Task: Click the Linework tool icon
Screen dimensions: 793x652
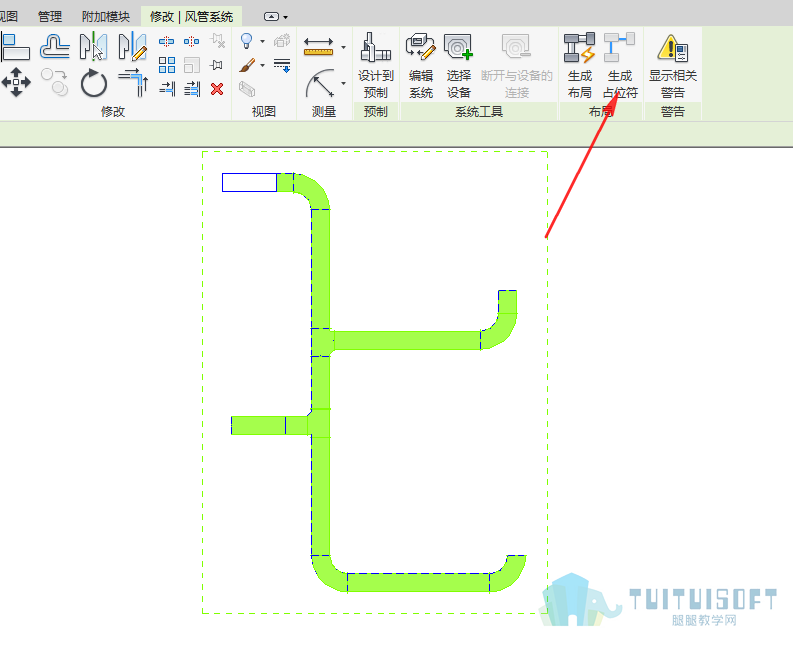Action: (282, 65)
